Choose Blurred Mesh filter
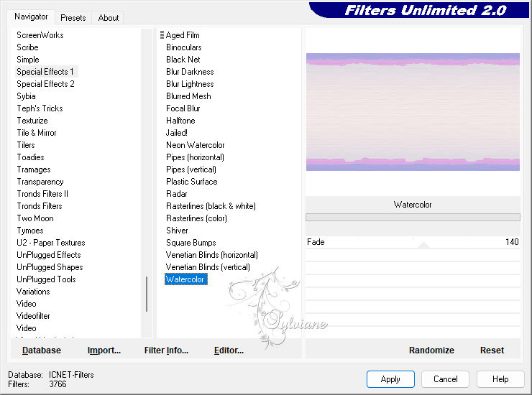Viewport: 532px width, 395px height. [x=188, y=96]
